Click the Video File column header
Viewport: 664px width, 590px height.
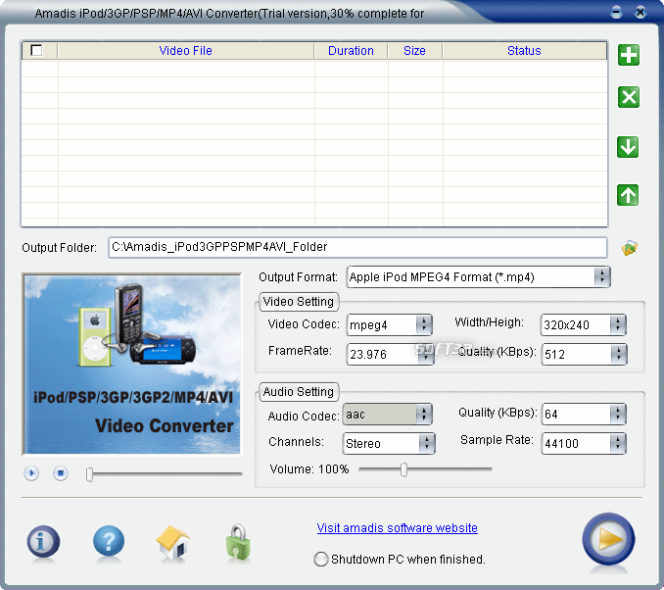(185, 51)
